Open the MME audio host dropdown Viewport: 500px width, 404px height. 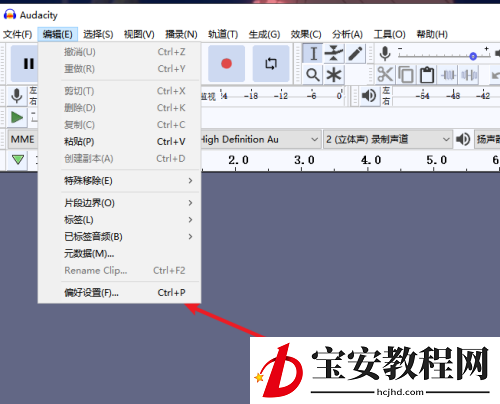23,139
